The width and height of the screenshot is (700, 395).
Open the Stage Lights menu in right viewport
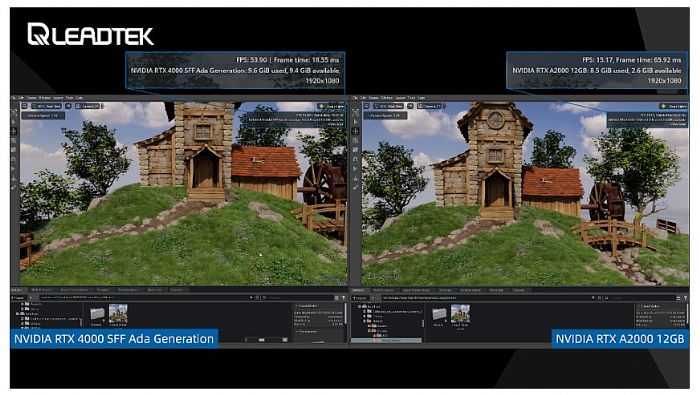[674, 106]
